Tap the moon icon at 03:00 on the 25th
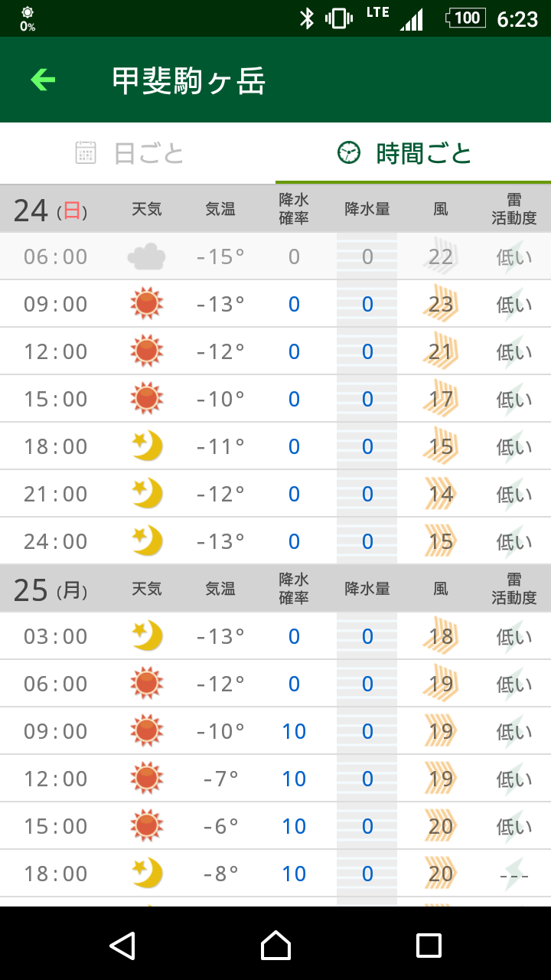This screenshot has width=551, height=980. [147, 636]
